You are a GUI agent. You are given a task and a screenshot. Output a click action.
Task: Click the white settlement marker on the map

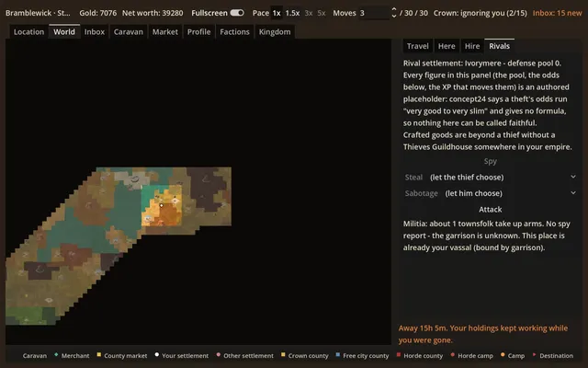point(162,205)
